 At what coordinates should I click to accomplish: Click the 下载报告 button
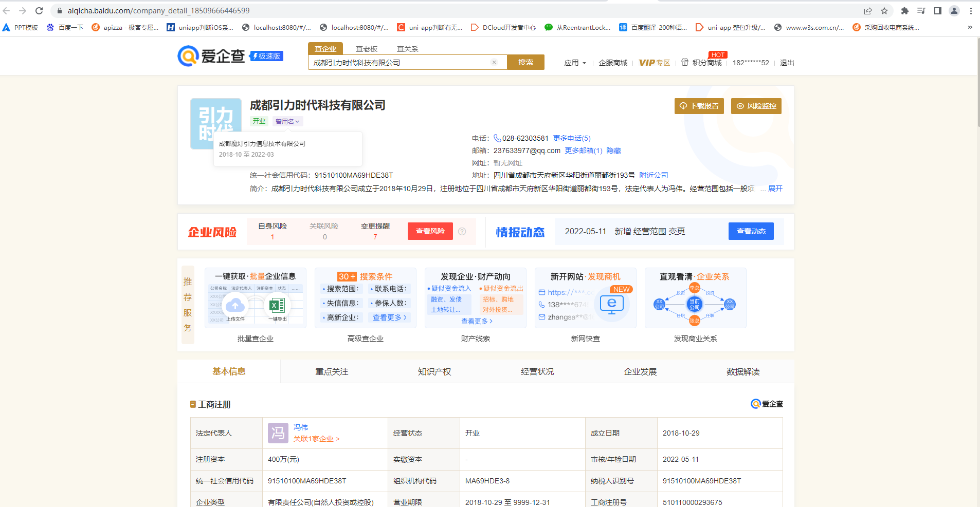[x=699, y=106]
